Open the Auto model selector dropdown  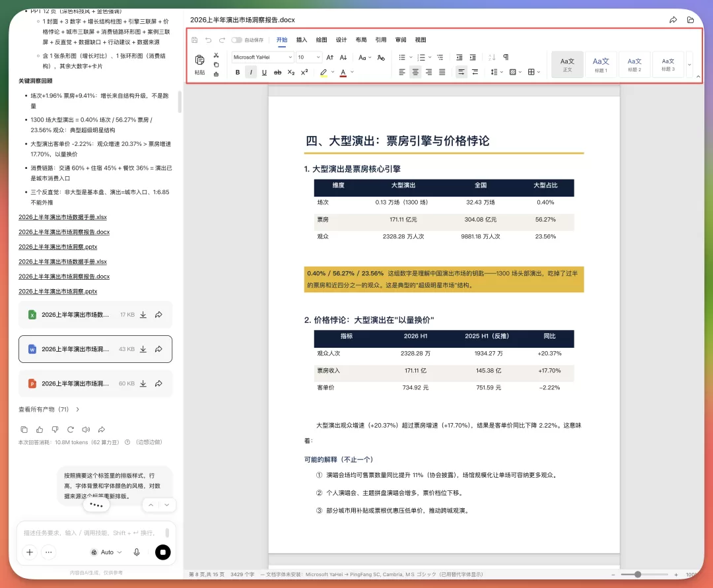pos(107,552)
